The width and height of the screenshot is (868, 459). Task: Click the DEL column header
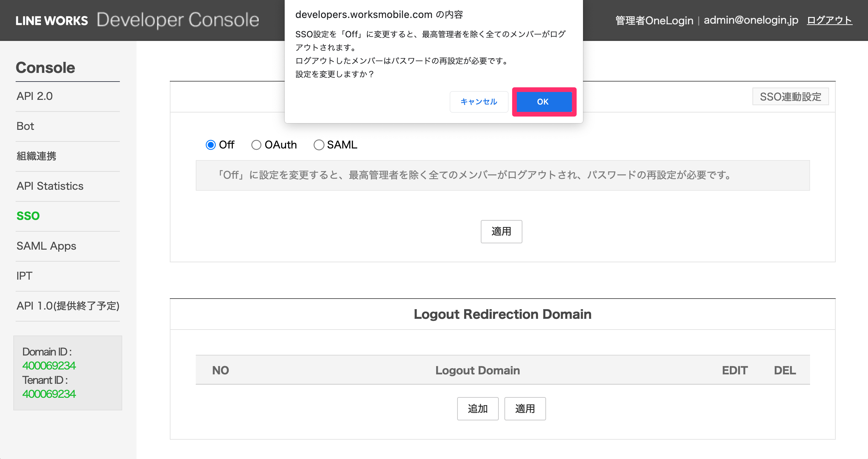coord(785,370)
